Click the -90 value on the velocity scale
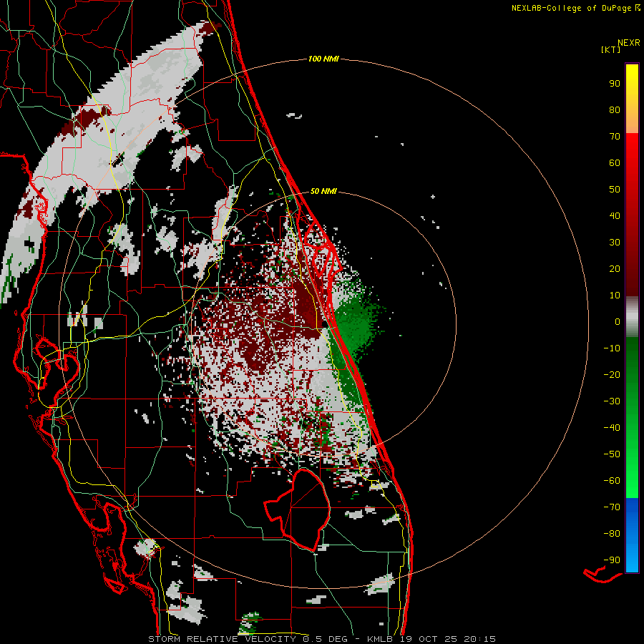 (612, 560)
